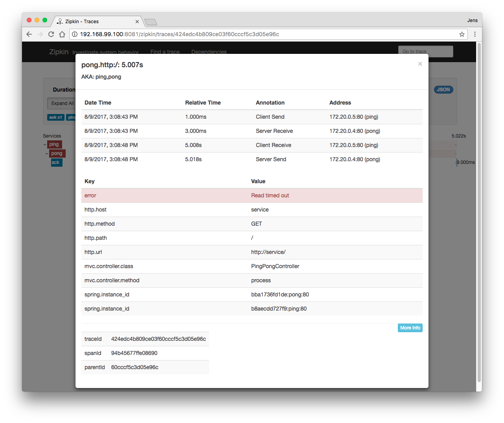The image size is (504, 423).
Task: Click the Zipkin brand link
Action: [x=59, y=52]
